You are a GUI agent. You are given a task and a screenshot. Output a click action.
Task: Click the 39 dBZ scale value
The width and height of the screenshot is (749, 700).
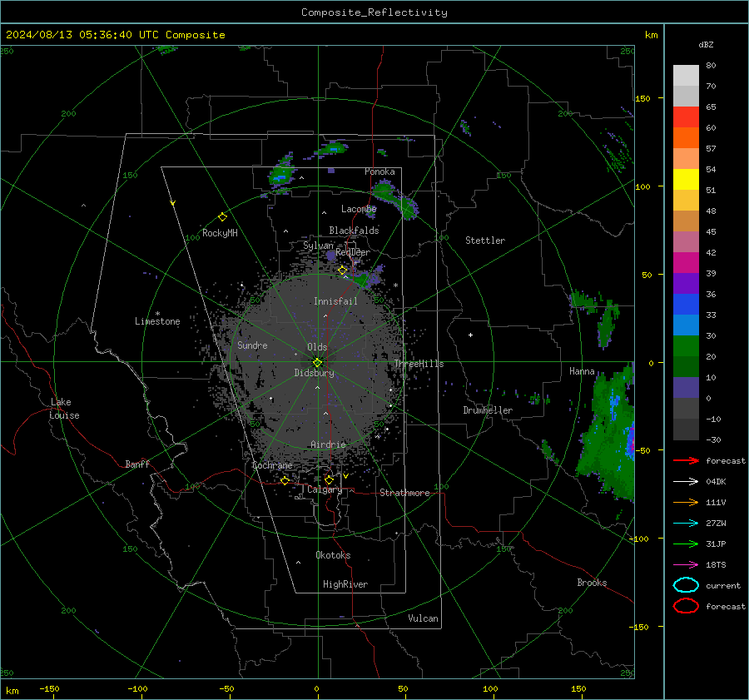point(711,273)
